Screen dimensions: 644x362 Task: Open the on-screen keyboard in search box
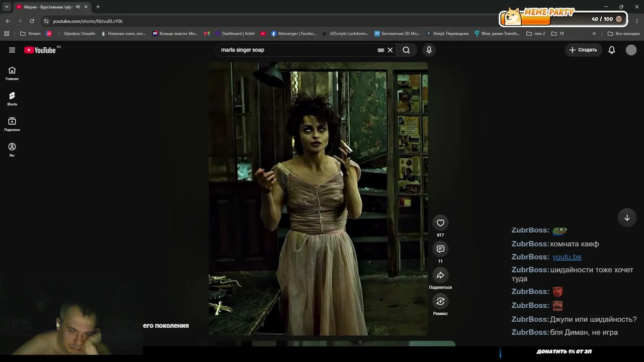tap(381, 50)
